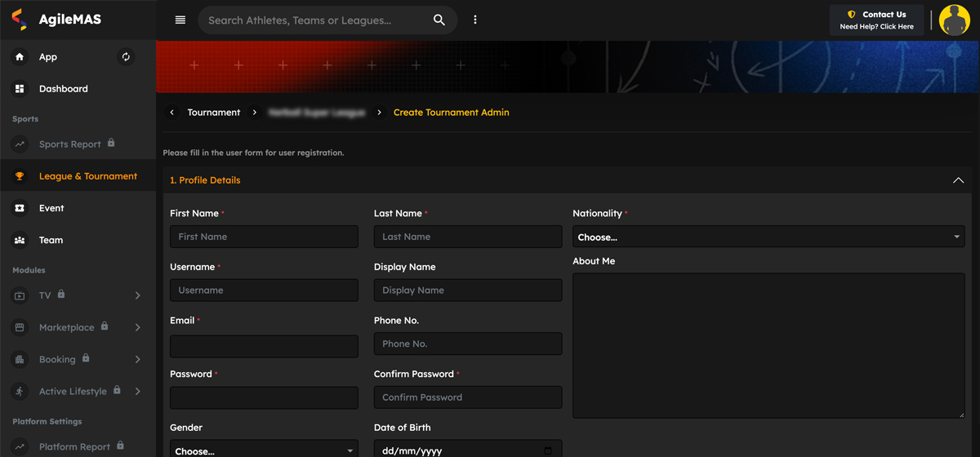The image size is (980, 457).
Task: Click the Tournament breadcrumb link
Action: click(x=214, y=113)
